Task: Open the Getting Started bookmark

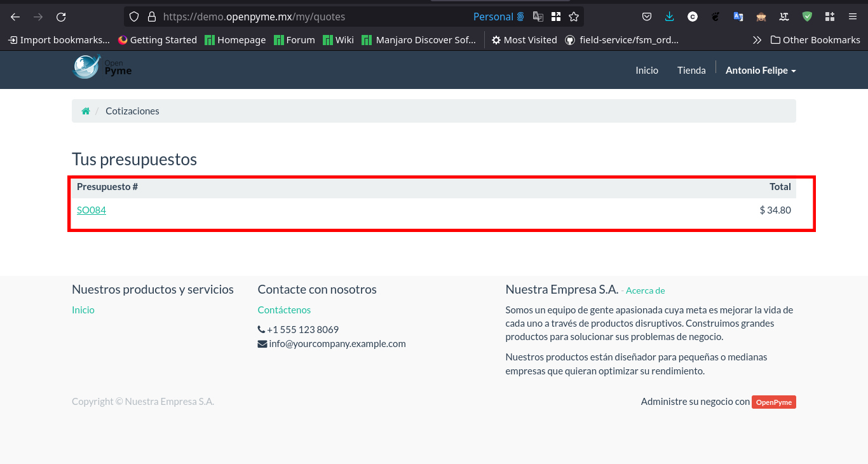Action: (x=158, y=40)
